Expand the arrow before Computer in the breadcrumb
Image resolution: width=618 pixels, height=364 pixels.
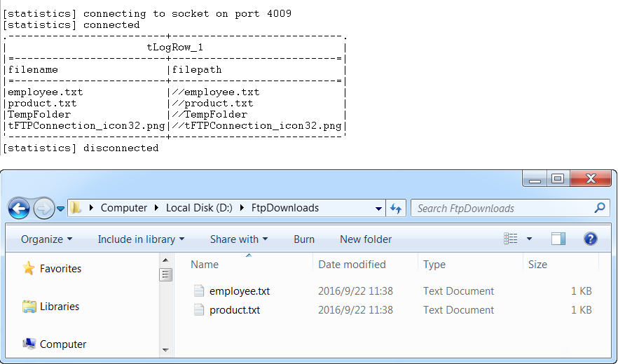[91, 208]
